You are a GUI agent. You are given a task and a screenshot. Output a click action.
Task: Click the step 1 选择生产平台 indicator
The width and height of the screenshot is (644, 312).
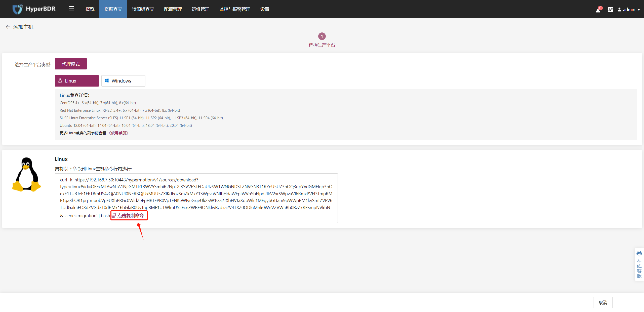[322, 40]
